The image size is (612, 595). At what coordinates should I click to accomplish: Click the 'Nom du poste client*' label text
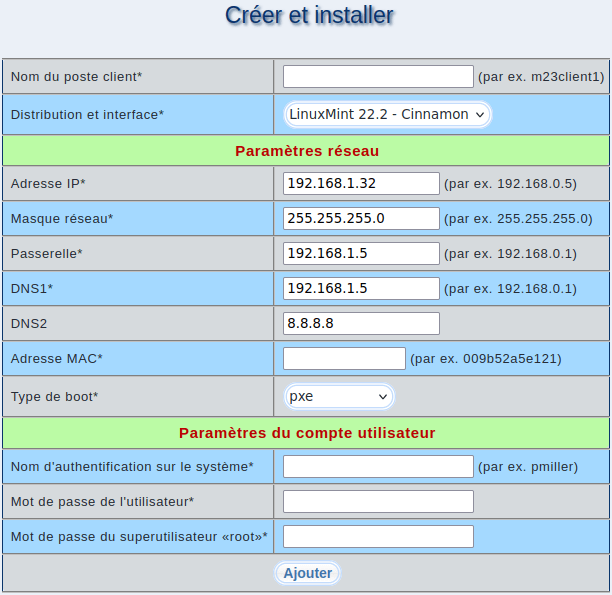[x=76, y=76]
